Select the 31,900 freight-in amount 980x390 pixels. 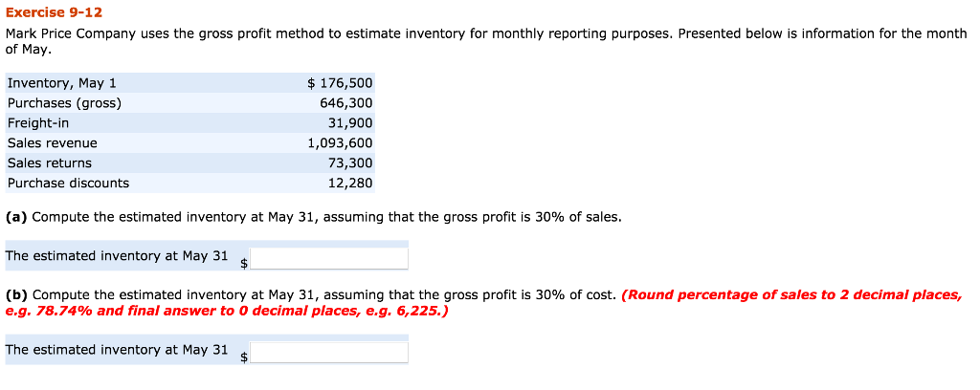[x=349, y=123]
